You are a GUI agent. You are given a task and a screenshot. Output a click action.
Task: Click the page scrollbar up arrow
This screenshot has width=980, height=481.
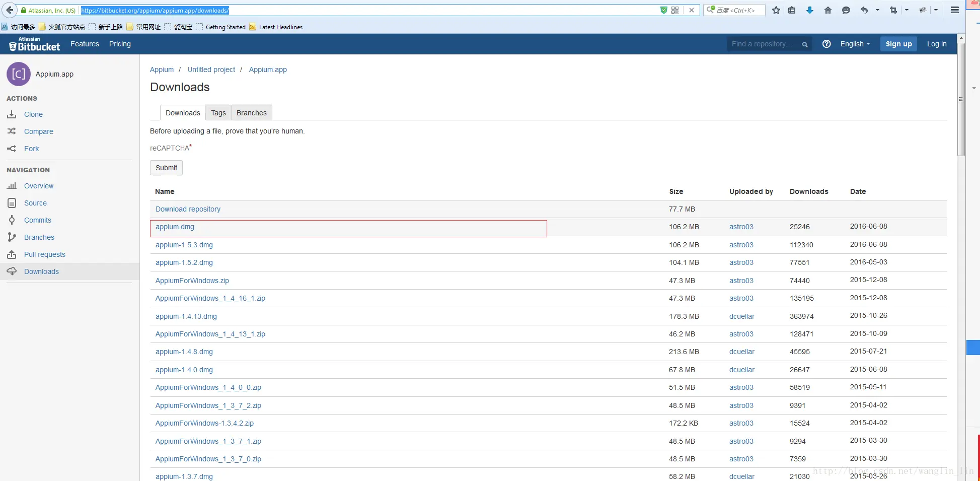coord(961,38)
